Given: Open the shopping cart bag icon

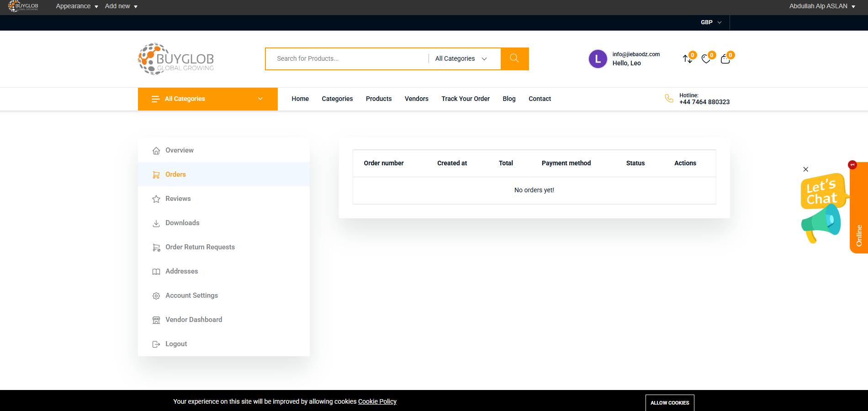Looking at the screenshot, I should [x=725, y=58].
